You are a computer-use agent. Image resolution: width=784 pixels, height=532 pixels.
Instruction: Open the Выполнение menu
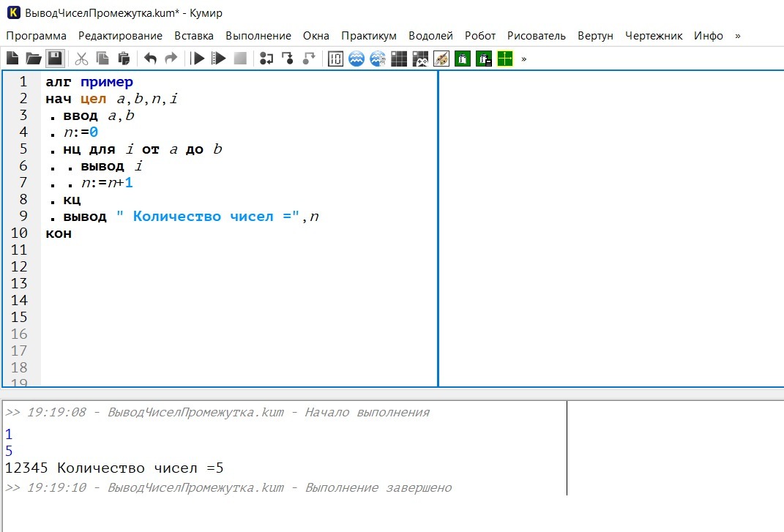coord(258,36)
